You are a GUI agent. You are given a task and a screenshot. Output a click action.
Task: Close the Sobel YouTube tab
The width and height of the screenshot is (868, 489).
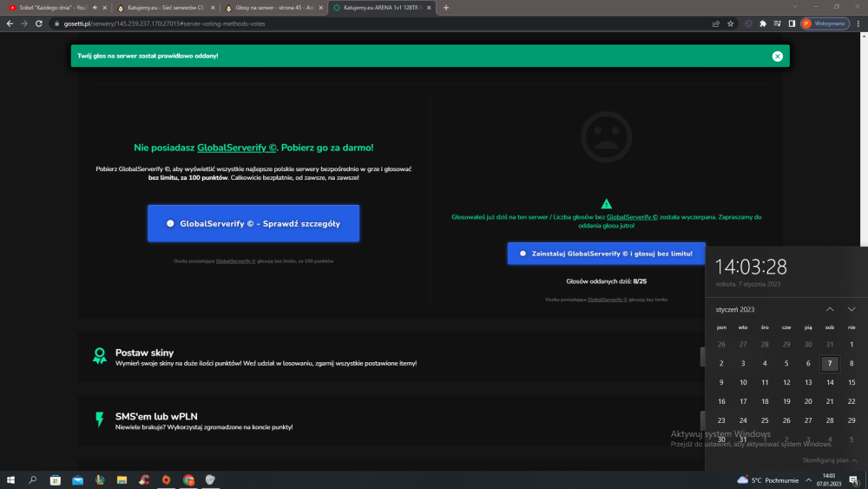105,8
